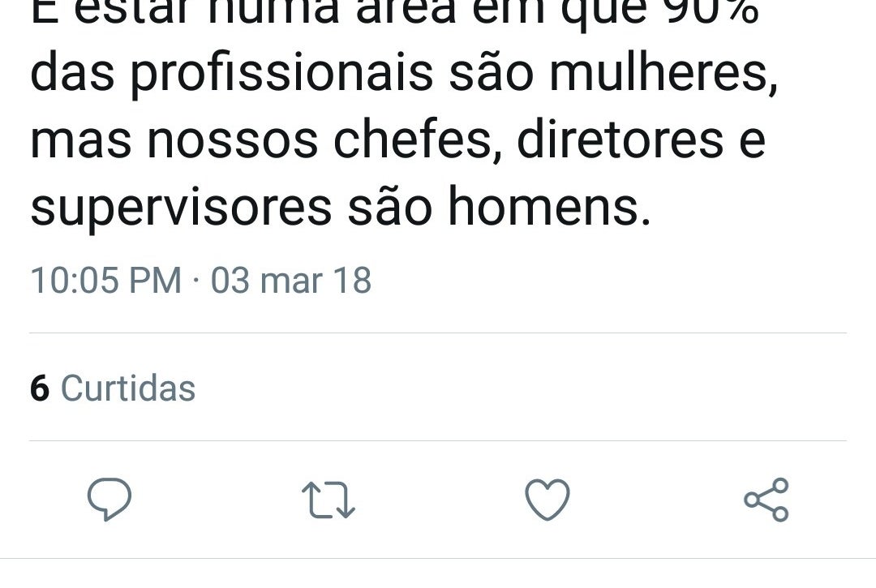
Task: Tap the likes count number 6
Action: tap(40, 388)
